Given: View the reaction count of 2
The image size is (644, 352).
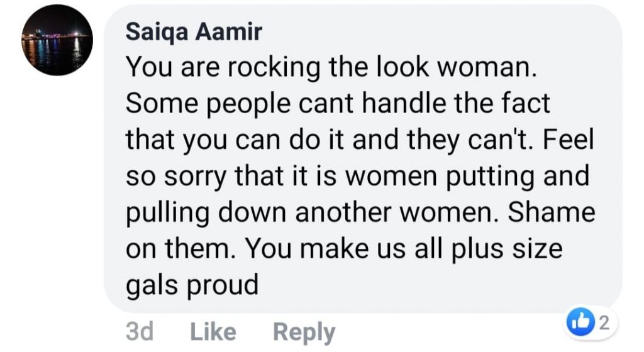Looking at the screenshot, I should pos(603,323).
